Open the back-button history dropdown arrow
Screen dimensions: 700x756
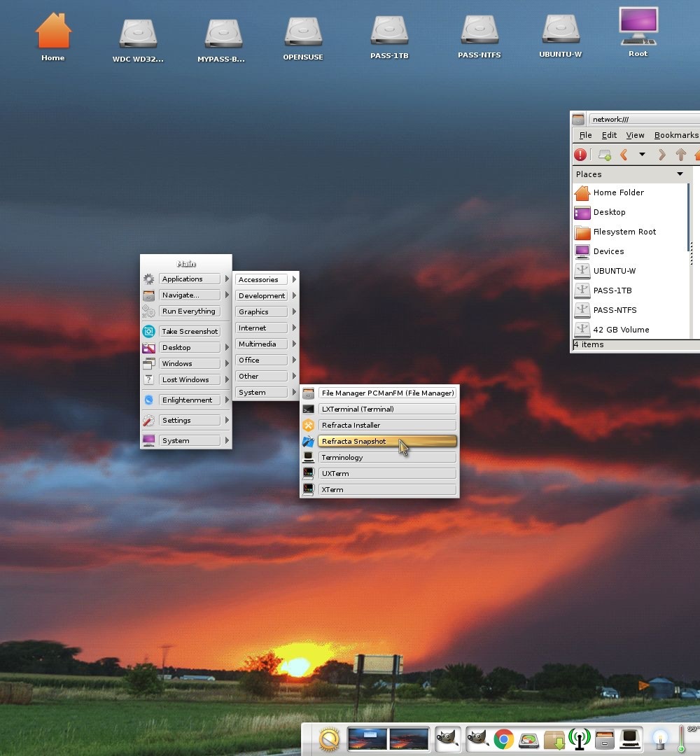coord(640,155)
